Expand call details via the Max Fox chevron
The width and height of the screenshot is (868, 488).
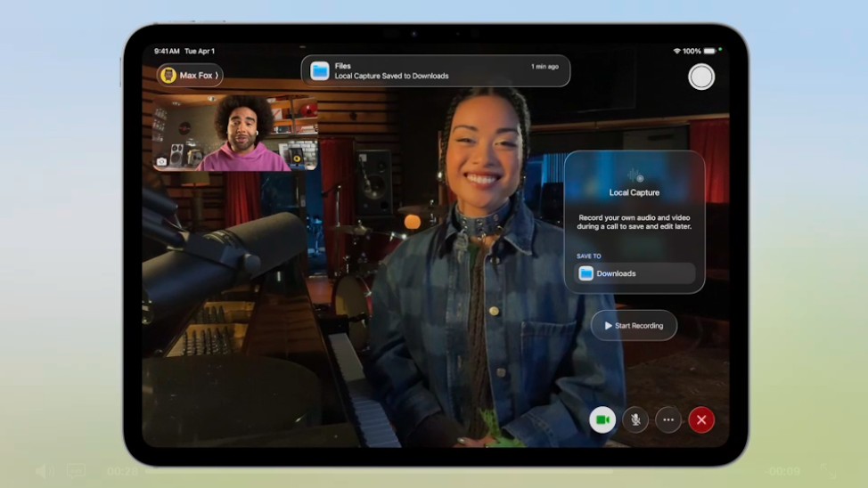(x=216, y=76)
